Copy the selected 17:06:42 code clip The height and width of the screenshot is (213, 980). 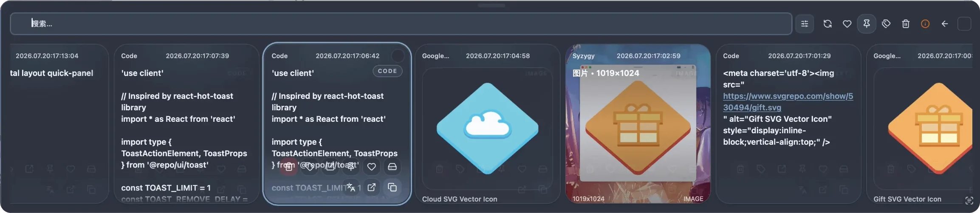(392, 187)
